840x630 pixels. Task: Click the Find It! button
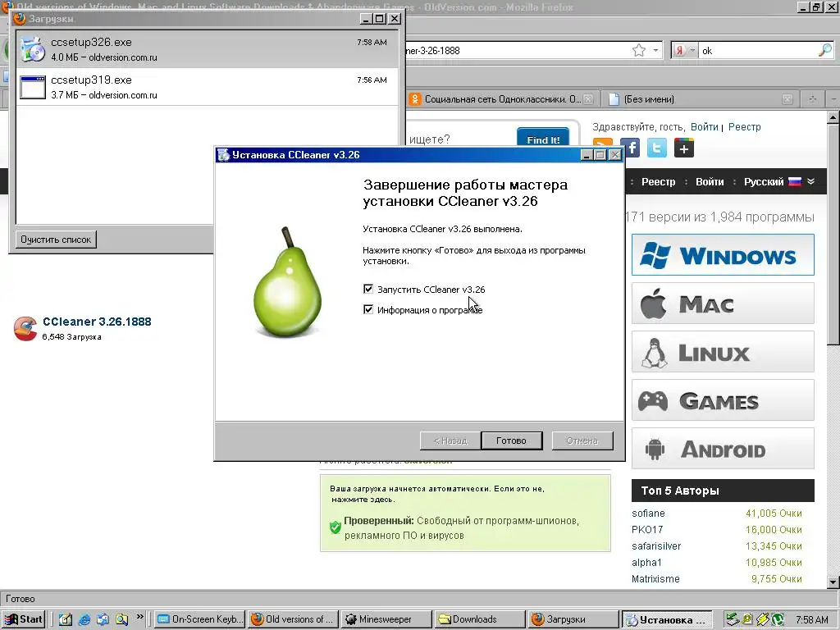pos(543,139)
